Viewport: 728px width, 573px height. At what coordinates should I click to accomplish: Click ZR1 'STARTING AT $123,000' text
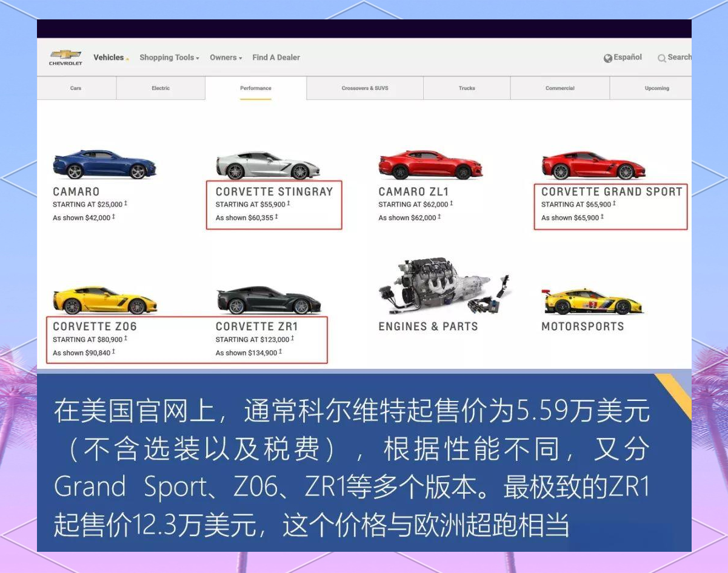point(255,340)
